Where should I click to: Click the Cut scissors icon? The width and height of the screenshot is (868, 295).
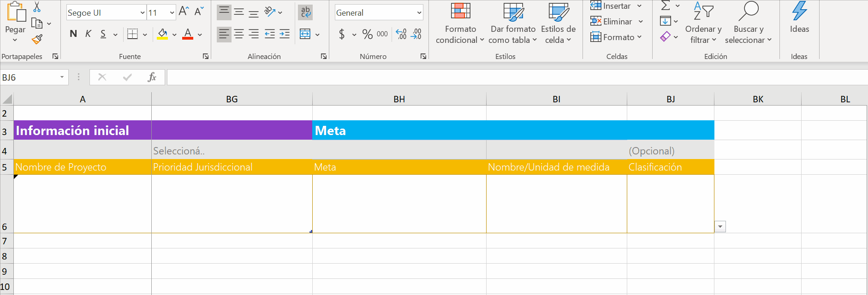(x=37, y=7)
